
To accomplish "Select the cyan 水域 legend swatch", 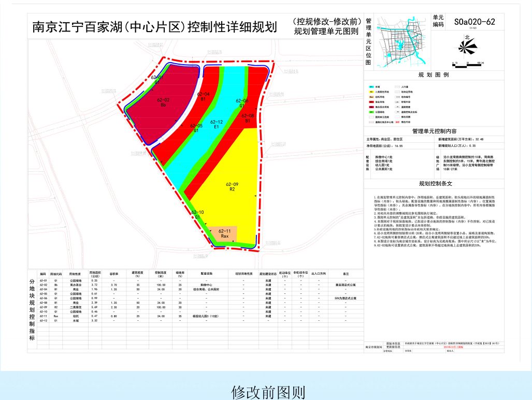I will point(371,87).
